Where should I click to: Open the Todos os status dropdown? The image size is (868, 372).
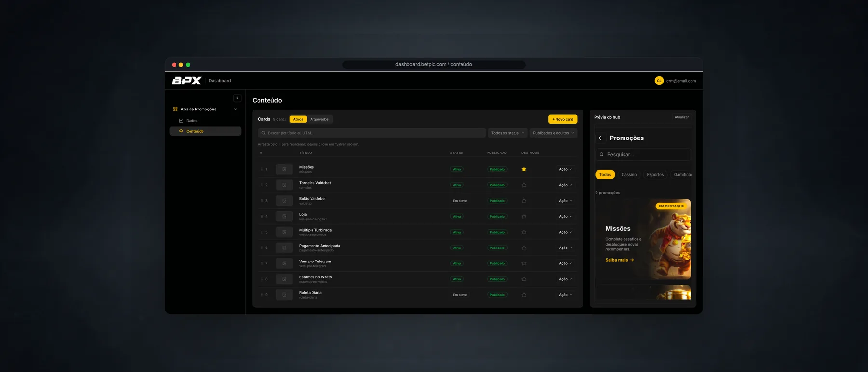507,133
